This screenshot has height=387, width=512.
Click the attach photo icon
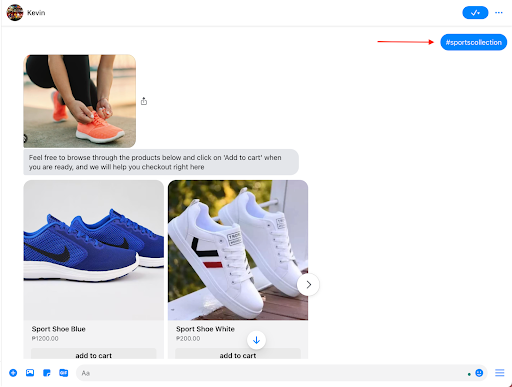click(x=30, y=373)
